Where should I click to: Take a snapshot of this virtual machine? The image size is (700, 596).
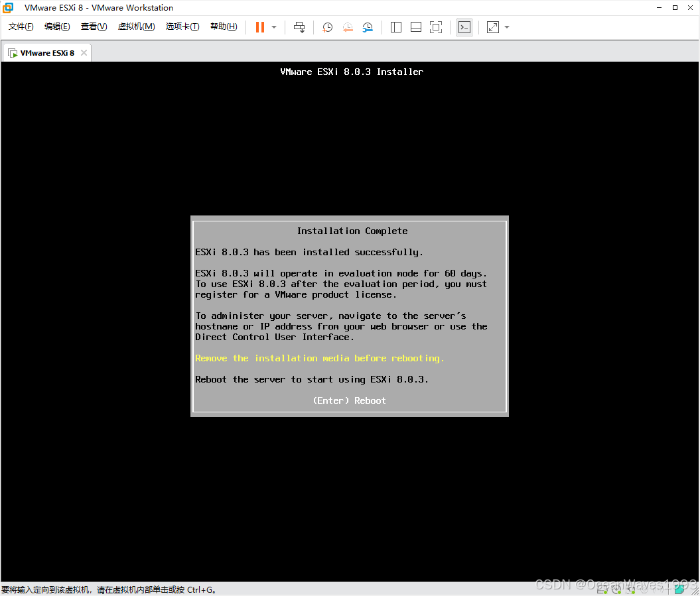(327, 27)
